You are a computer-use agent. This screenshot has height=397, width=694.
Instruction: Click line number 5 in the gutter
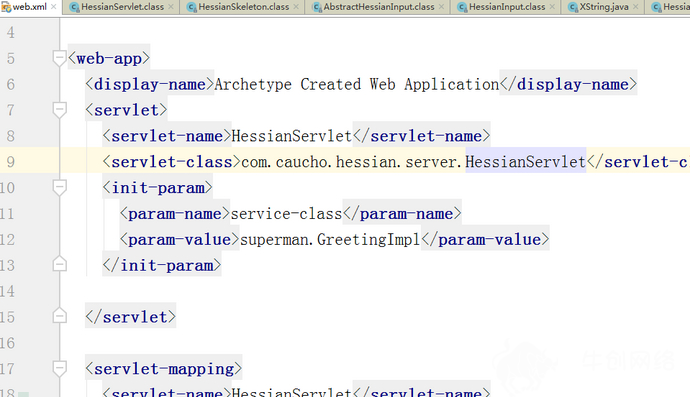[x=11, y=58]
